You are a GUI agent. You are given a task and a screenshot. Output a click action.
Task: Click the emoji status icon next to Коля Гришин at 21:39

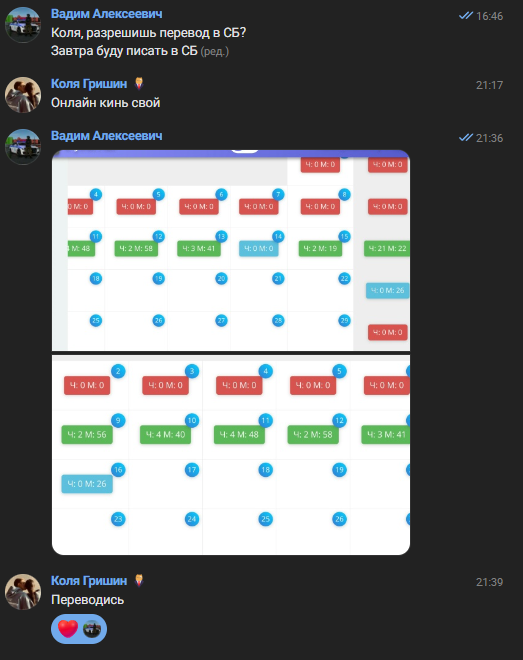click(x=139, y=581)
